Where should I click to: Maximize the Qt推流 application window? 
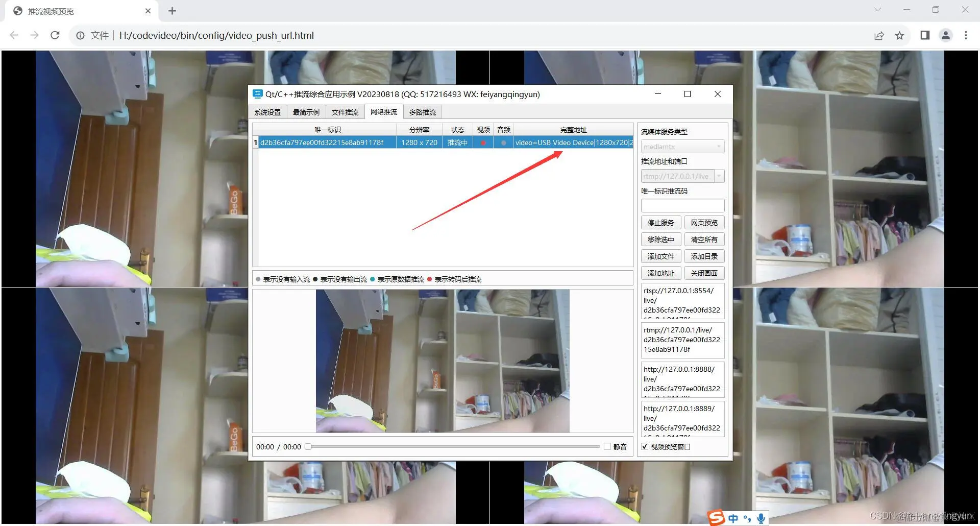tap(688, 94)
